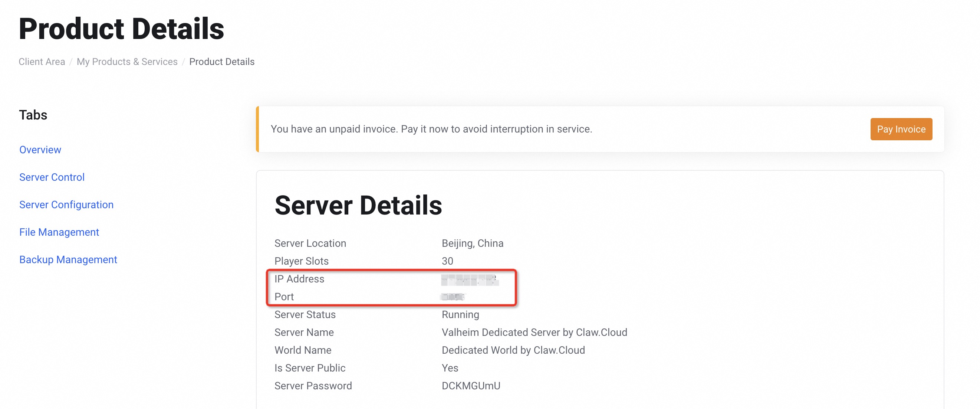Open the File Management tab

point(59,232)
